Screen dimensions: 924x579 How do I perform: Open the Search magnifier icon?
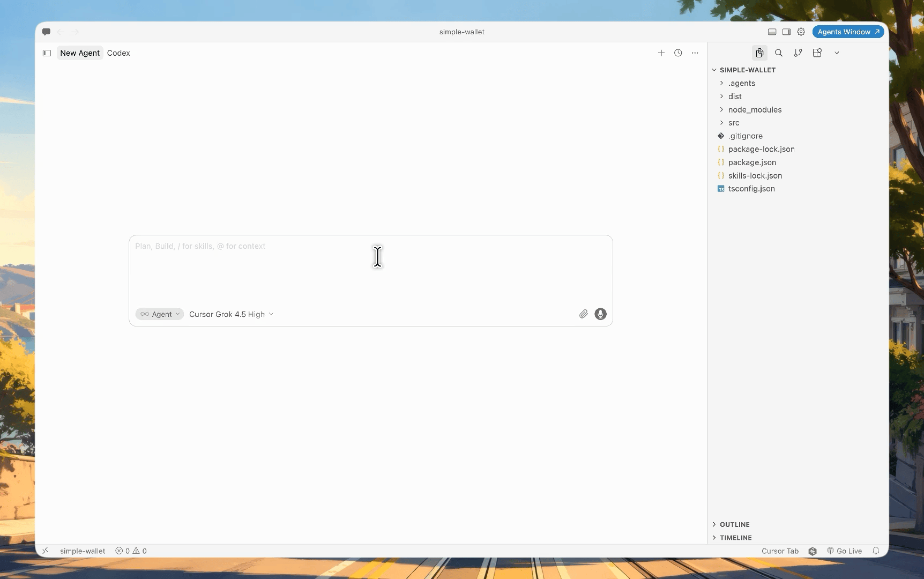coord(779,53)
